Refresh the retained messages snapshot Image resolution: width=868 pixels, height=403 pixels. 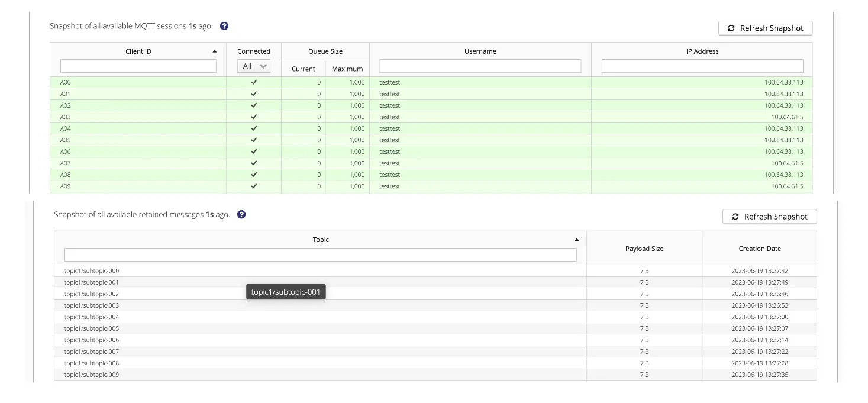770,217
